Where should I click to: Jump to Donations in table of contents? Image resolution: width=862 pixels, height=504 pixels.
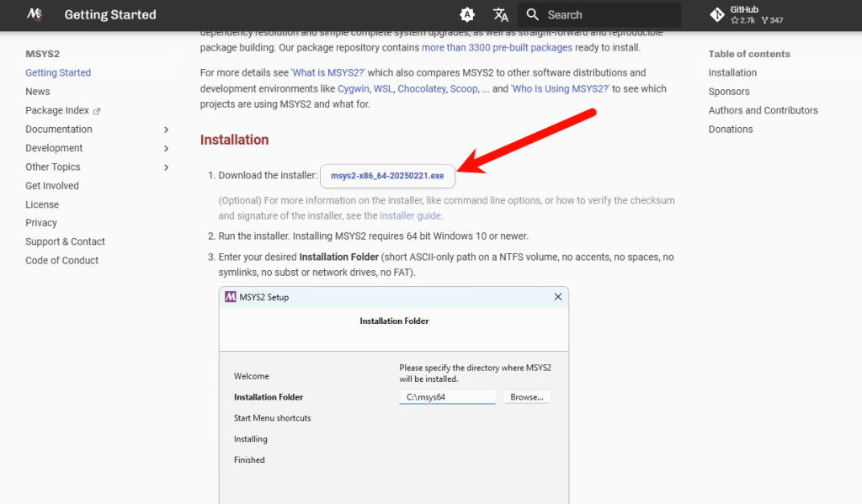pyautogui.click(x=731, y=130)
